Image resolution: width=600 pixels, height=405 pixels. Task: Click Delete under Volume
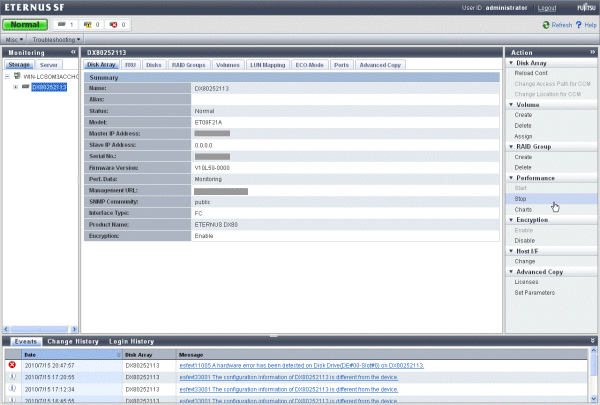523,126
